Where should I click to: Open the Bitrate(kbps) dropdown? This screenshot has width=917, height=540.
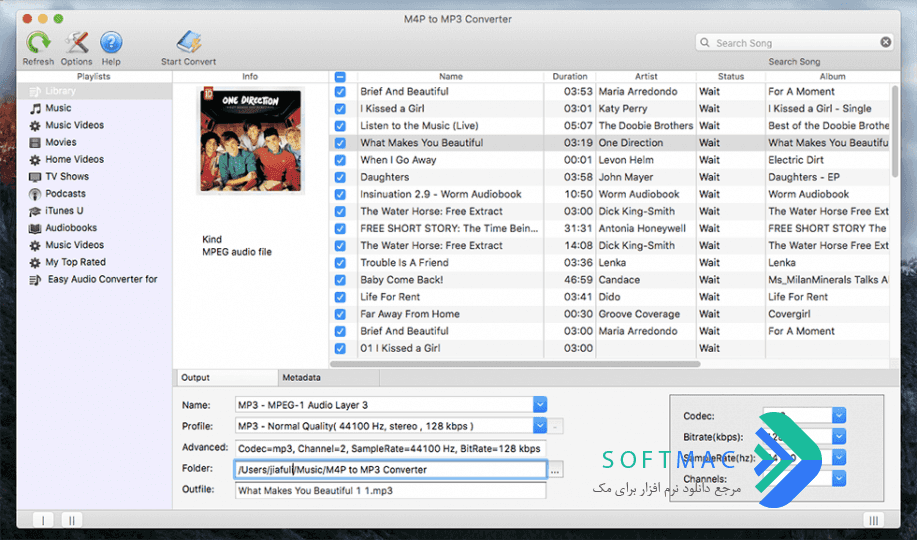(839, 436)
